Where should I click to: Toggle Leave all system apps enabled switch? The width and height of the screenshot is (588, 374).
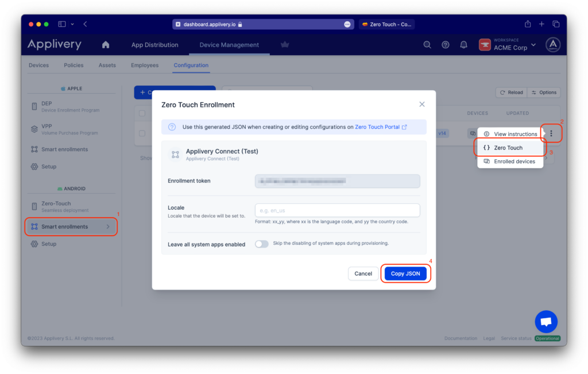[261, 244]
